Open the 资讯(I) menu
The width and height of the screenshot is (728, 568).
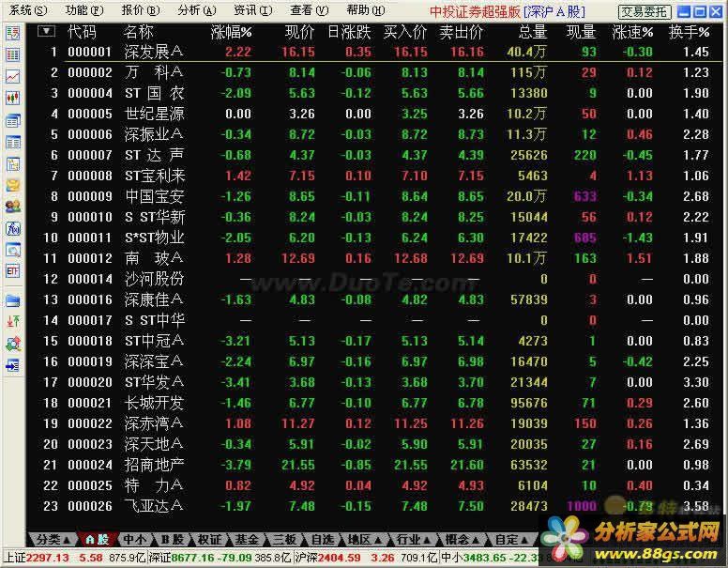click(x=253, y=10)
